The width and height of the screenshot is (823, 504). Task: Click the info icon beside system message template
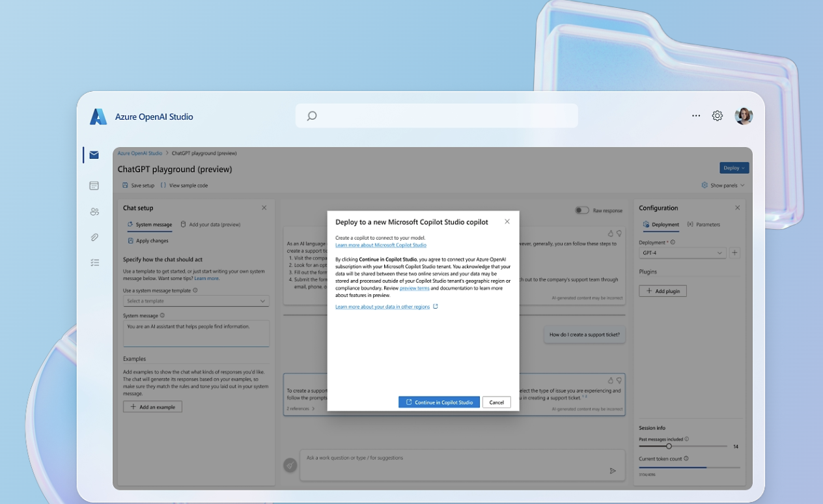(195, 290)
